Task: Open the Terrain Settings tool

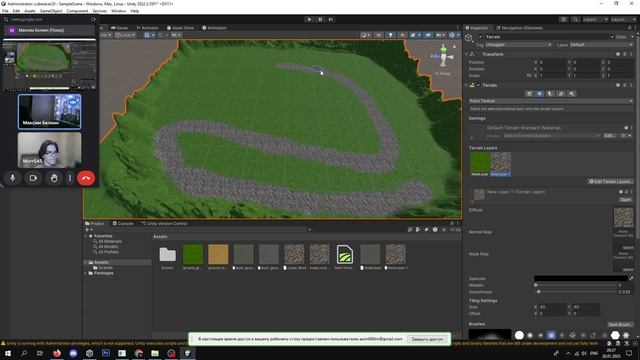Action: 571,93
